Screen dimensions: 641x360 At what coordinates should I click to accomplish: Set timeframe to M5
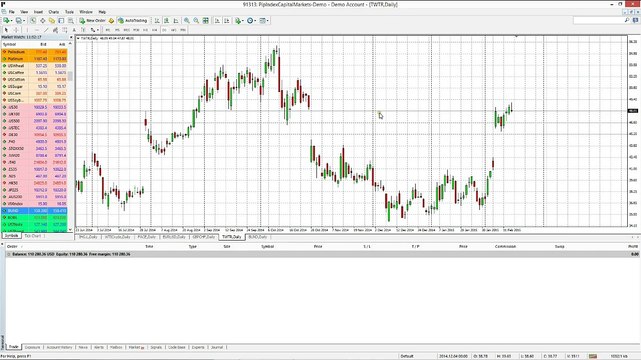(117, 30)
